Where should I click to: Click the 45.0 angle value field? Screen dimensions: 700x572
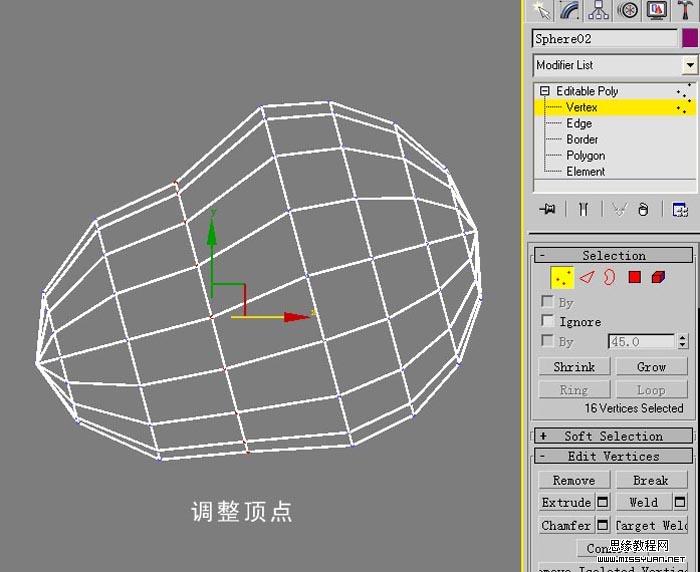coord(641,342)
